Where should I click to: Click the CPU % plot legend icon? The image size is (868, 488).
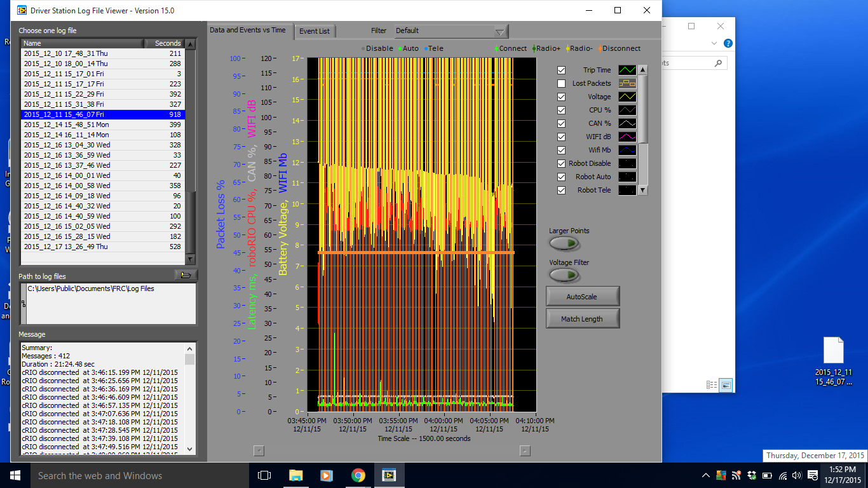(x=627, y=110)
